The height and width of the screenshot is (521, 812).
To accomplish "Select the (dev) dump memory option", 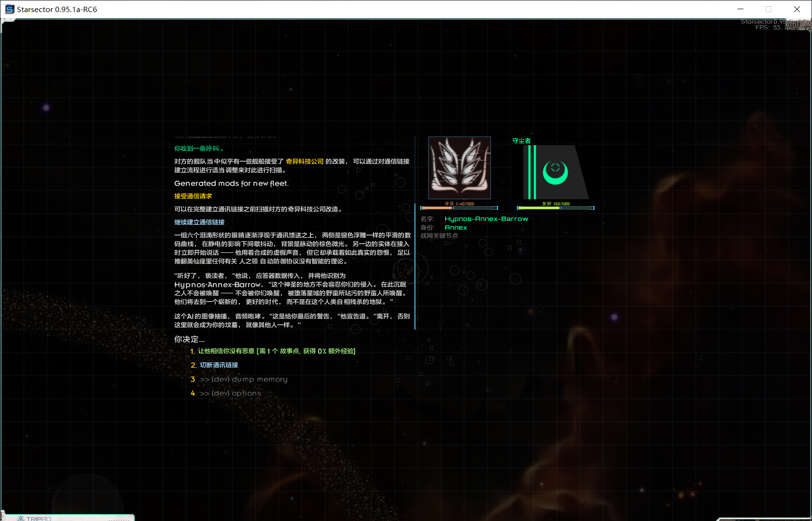I will click(243, 379).
